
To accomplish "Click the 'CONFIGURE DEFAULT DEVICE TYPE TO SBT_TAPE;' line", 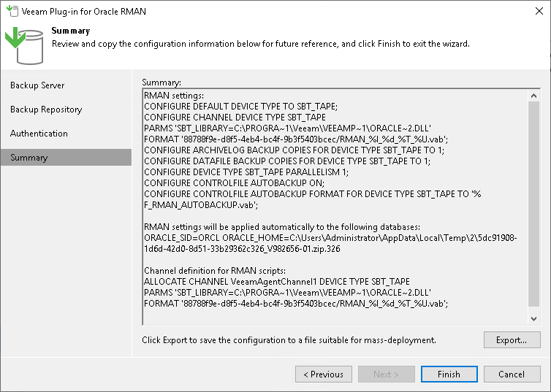I will click(240, 107).
